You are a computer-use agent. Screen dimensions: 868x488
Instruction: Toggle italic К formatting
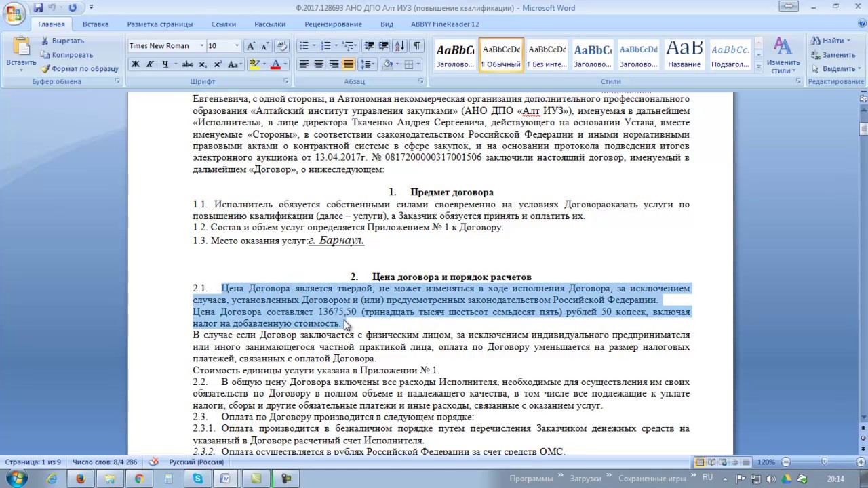point(149,64)
